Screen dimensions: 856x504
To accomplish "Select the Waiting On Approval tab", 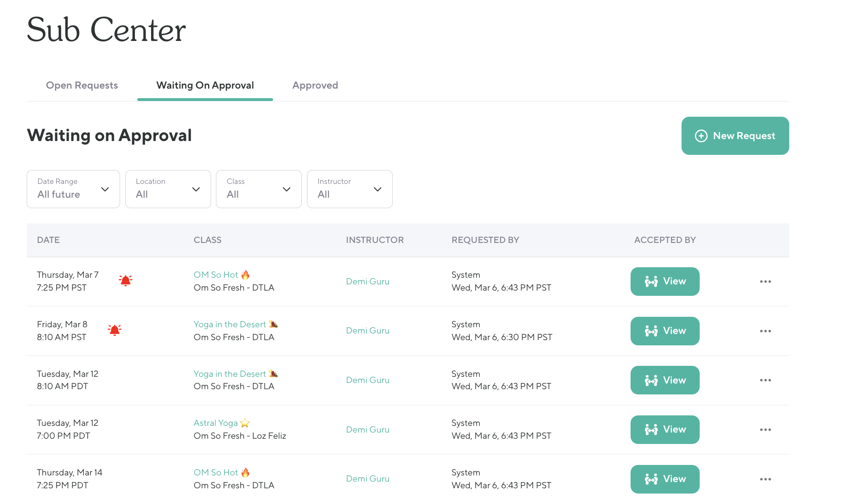I will coord(205,85).
